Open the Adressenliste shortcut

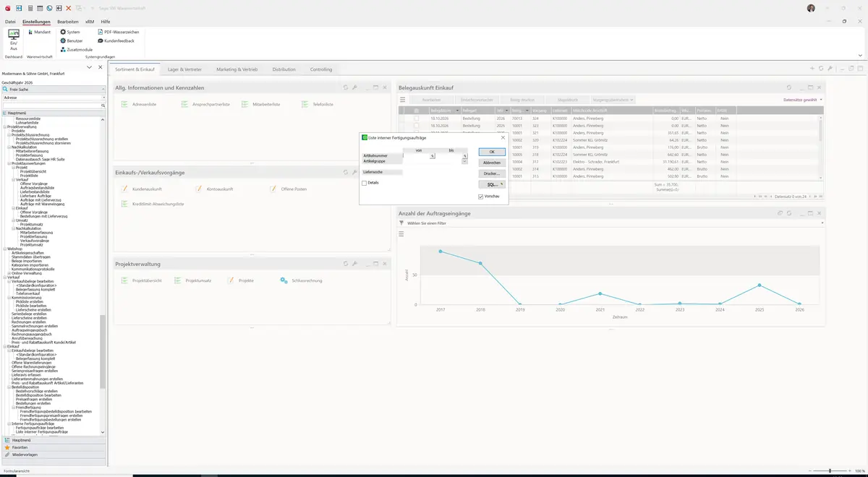(139, 105)
